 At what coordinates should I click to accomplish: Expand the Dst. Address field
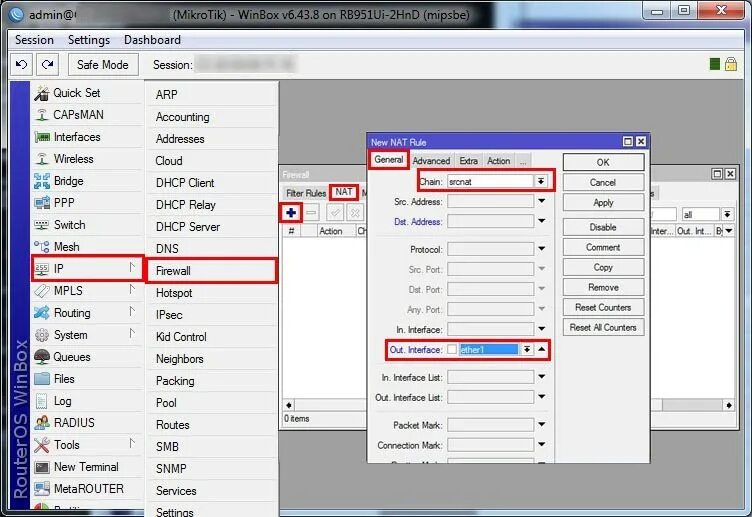pyautogui.click(x=541, y=221)
